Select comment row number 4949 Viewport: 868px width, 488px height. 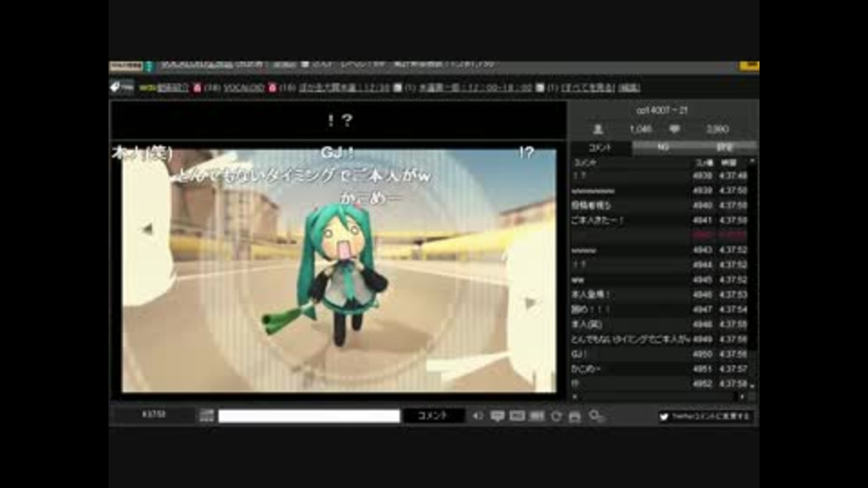[659, 339]
